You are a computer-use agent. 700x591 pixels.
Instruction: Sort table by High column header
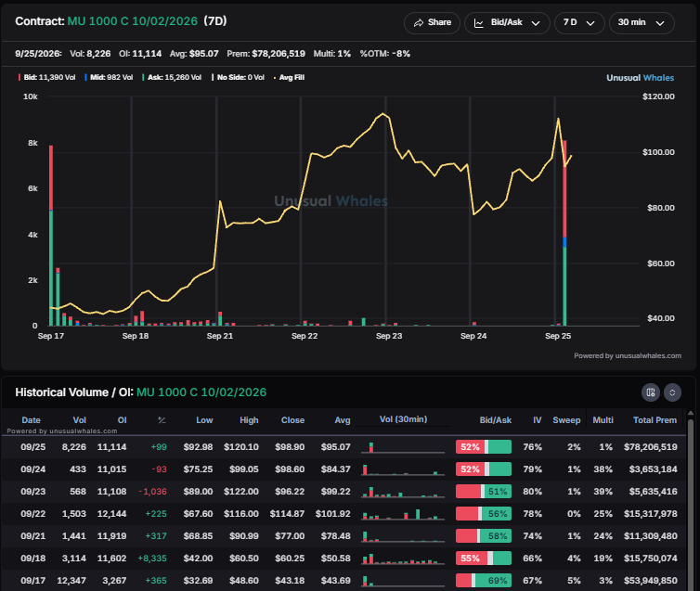click(249, 419)
